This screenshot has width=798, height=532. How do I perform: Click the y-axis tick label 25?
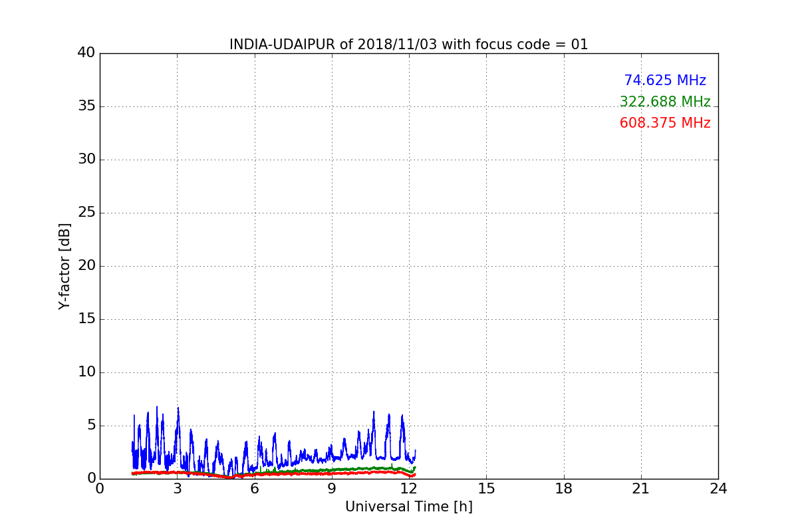tap(86, 213)
